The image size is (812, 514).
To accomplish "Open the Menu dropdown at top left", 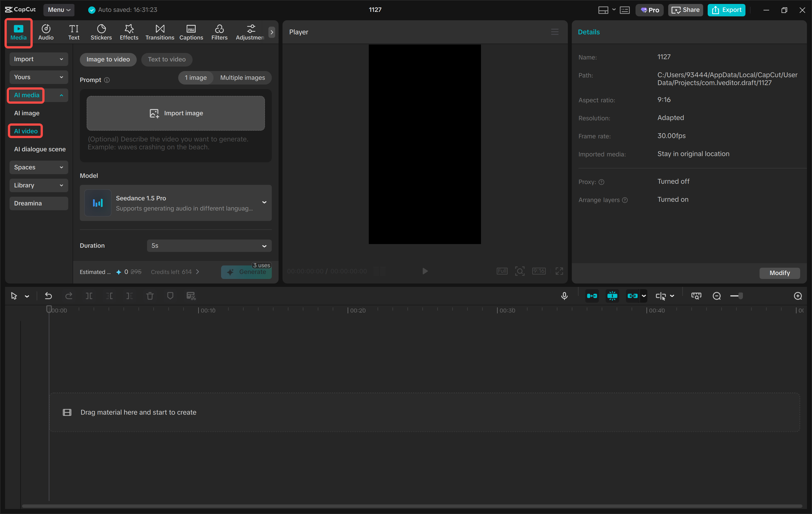I will [59, 10].
